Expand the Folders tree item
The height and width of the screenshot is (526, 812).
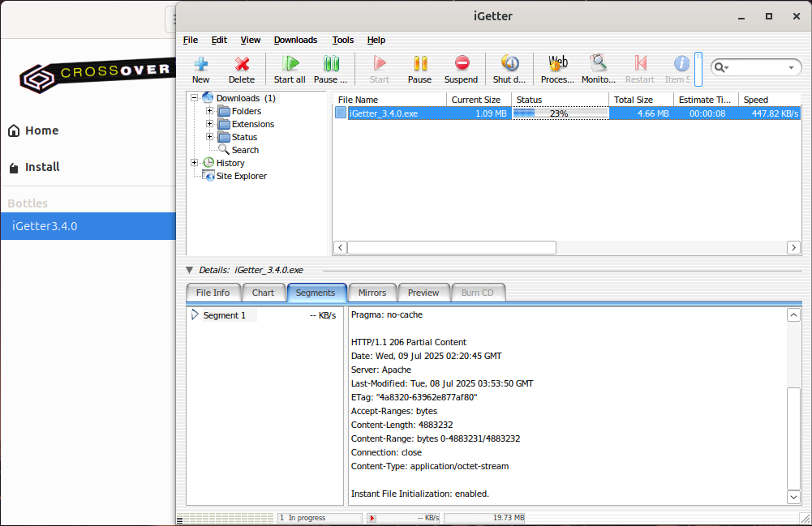coord(209,111)
